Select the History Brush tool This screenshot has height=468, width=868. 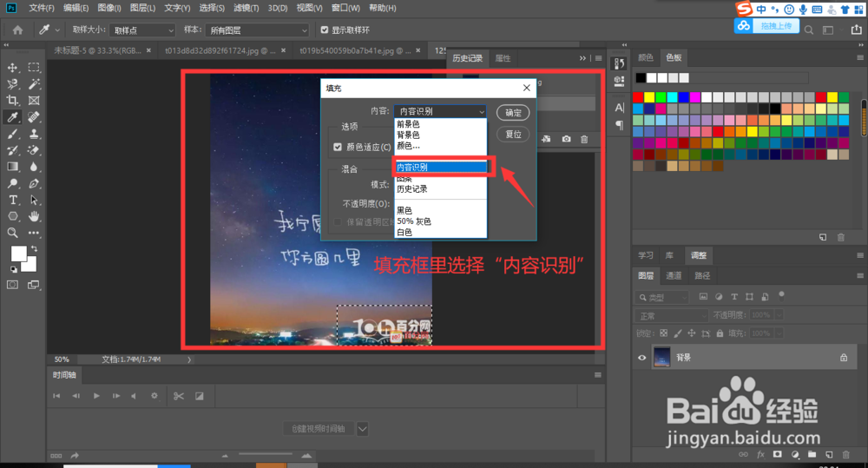click(12, 150)
